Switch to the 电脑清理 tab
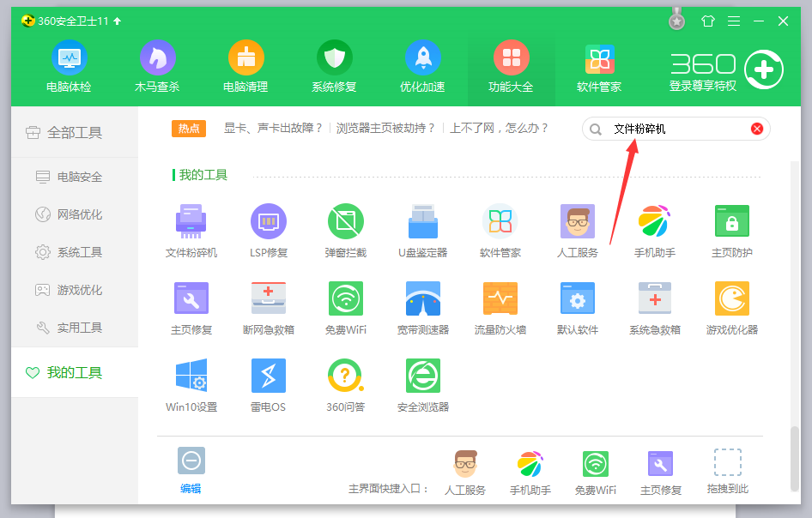 [x=246, y=67]
